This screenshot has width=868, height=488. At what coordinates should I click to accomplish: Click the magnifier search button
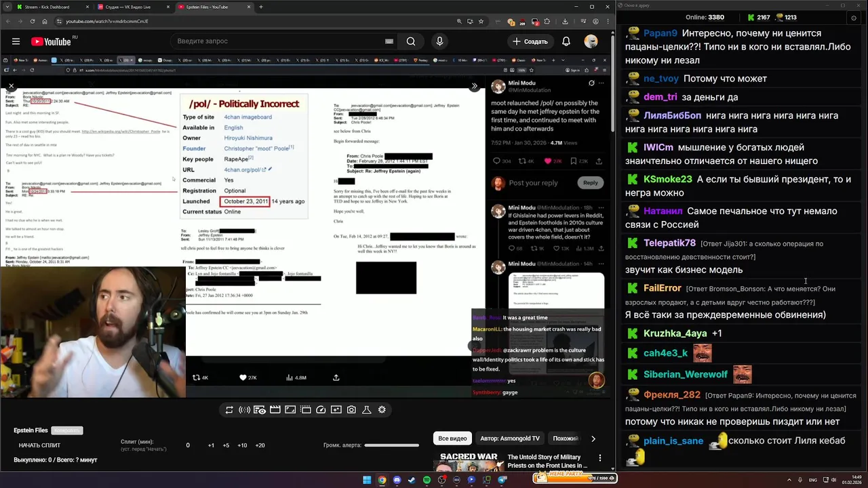(411, 41)
